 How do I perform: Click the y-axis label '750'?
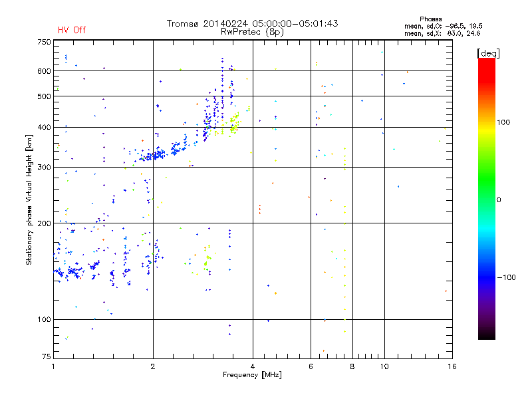[x=44, y=42]
